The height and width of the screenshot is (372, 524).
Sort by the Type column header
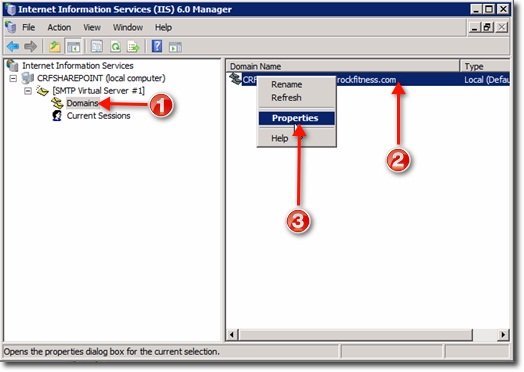click(x=485, y=66)
